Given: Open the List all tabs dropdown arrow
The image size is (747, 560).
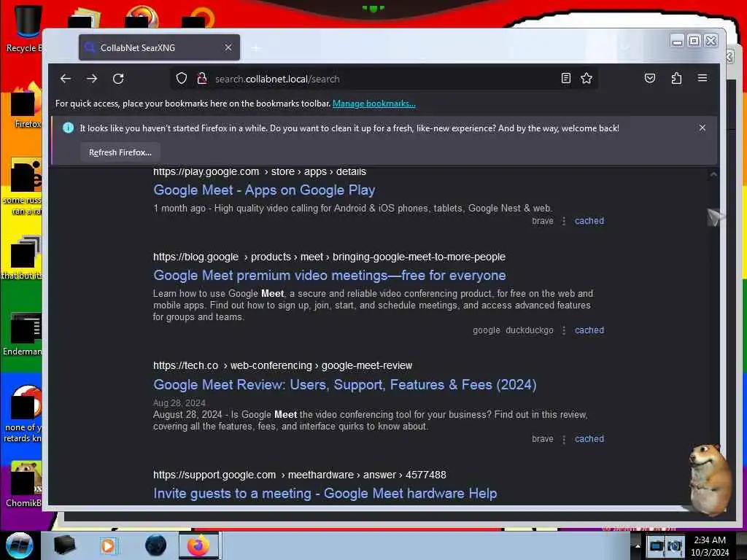Looking at the screenshot, I should [626, 47].
